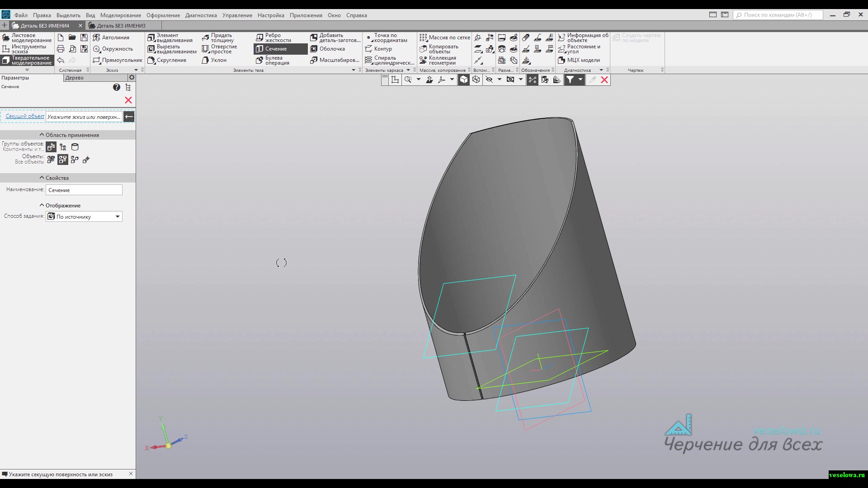Select Придать толщину command
This screenshot has width=868, height=488.
(218, 38)
